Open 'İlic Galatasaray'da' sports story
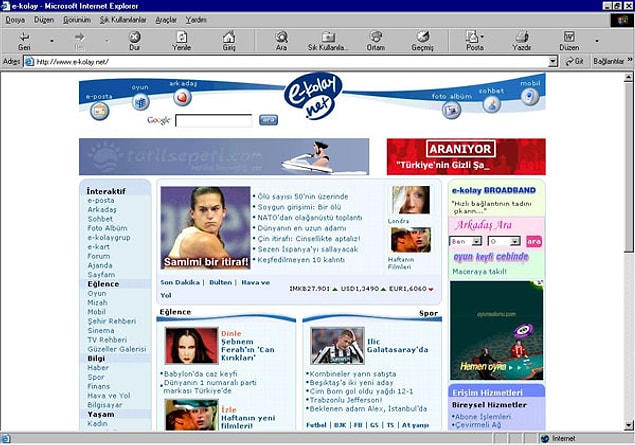635x446 pixels. [x=397, y=346]
